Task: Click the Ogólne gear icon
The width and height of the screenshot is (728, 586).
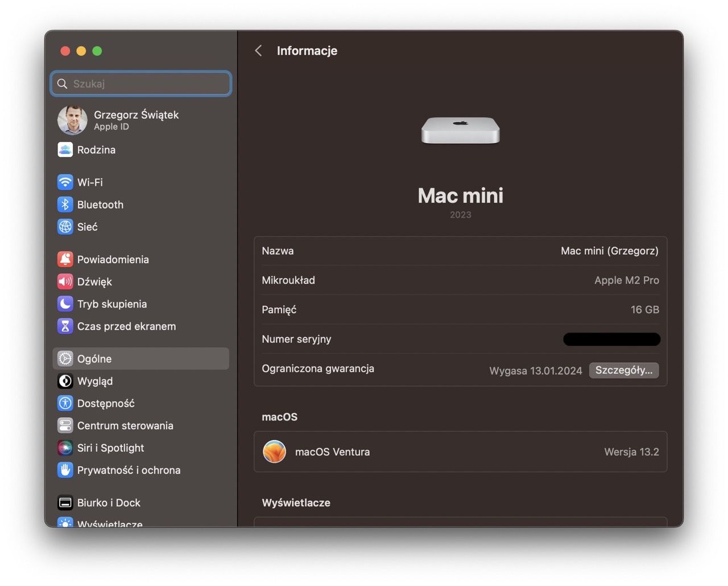Action: [x=65, y=359]
